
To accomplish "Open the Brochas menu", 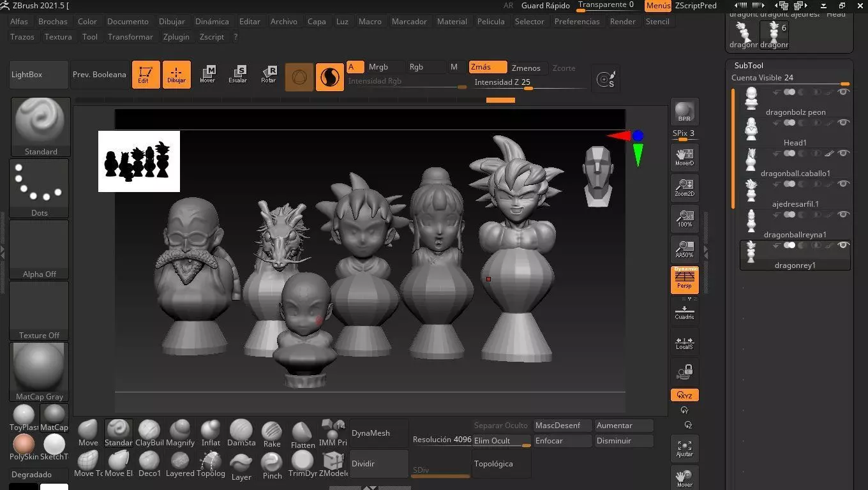I will [53, 21].
